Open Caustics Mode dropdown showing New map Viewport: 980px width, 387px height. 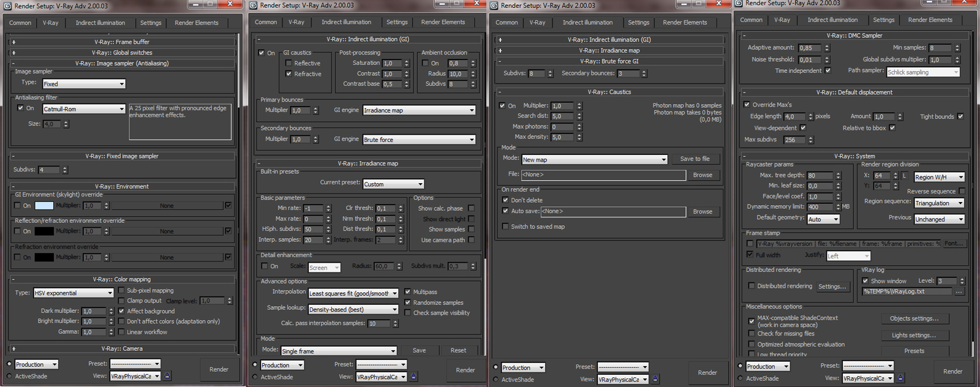594,159
